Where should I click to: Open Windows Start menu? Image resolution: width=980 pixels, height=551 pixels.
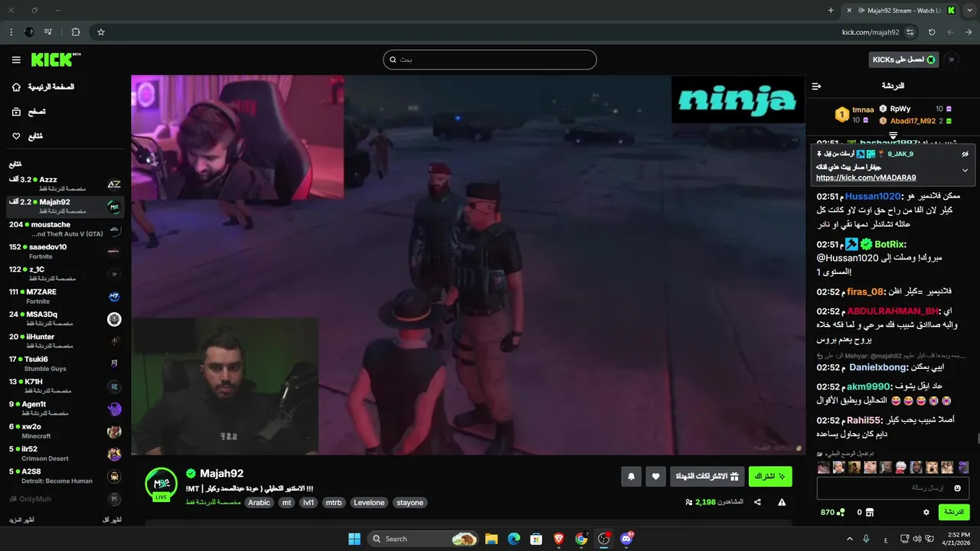354,539
